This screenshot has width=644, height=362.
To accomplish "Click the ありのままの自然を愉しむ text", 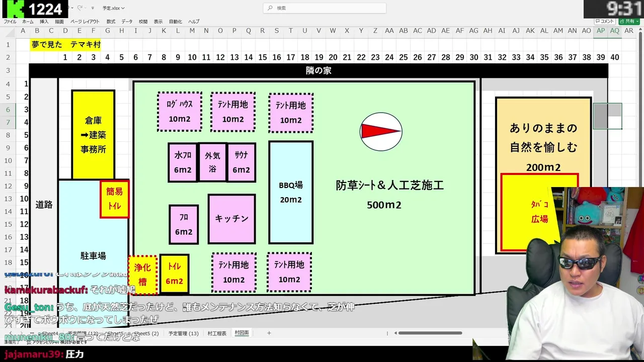I will [543, 137].
